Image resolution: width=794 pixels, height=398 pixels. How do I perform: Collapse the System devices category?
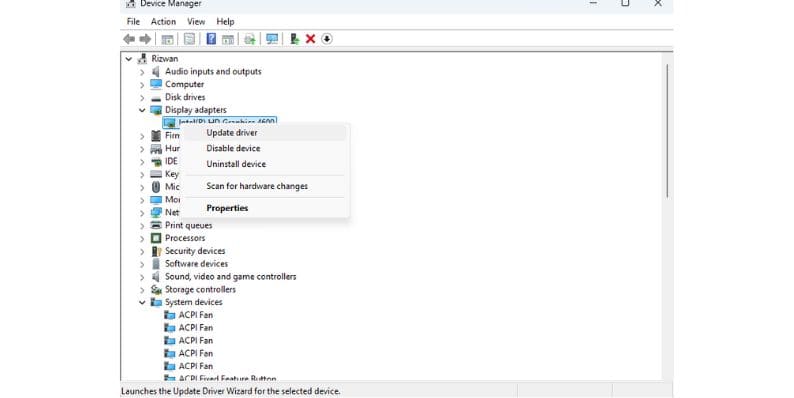point(142,302)
